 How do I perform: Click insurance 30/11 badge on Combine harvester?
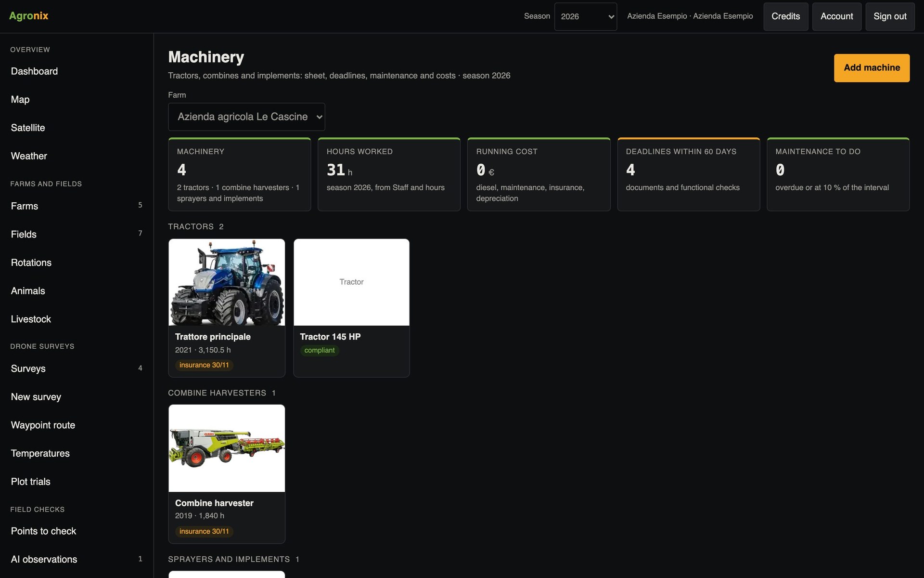coord(204,531)
